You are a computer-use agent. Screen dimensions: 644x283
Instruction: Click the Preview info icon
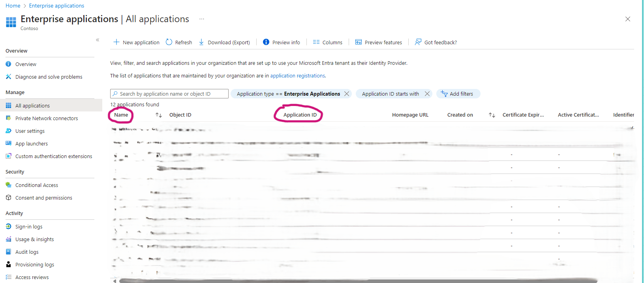pos(266,42)
